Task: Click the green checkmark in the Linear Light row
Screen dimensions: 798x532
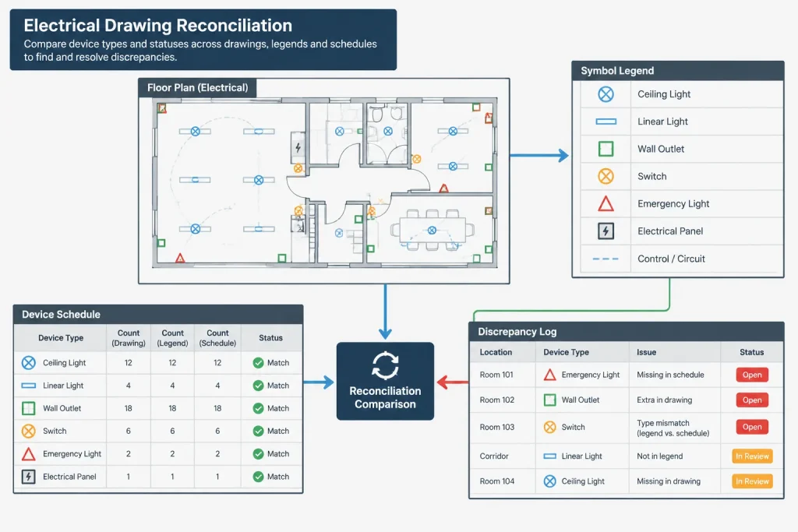Action: click(x=259, y=386)
